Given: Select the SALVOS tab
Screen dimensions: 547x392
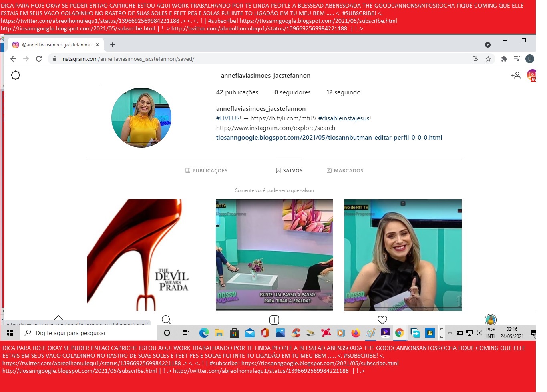Looking at the screenshot, I should point(289,170).
